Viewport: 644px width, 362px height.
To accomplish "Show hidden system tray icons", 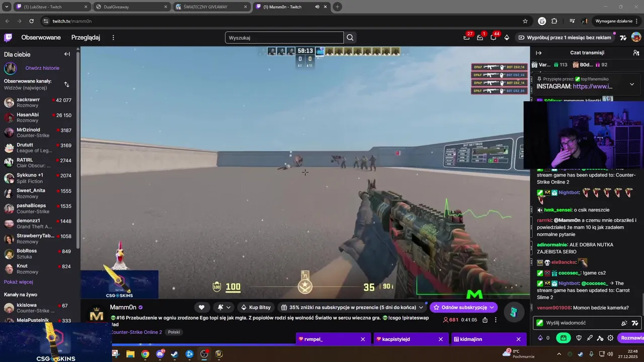I will coord(558,354).
